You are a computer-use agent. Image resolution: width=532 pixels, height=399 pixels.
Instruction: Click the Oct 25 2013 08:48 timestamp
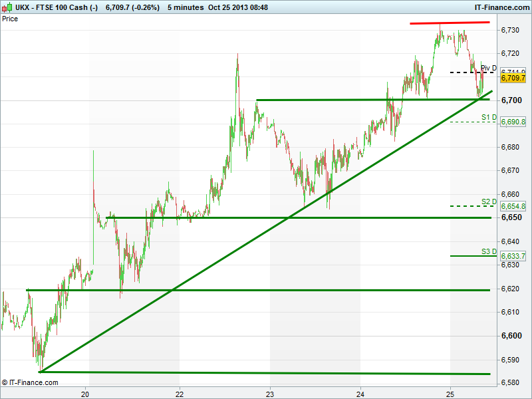click(x=238, y=7)
